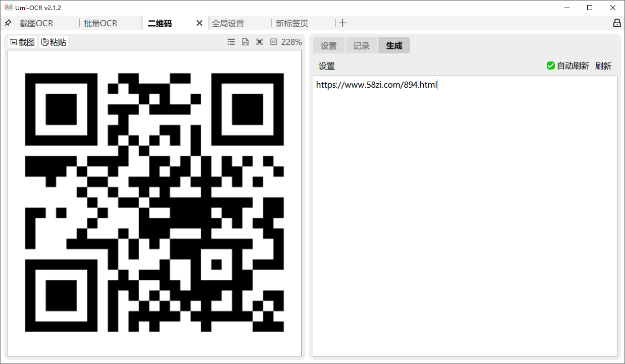
Task: Pin the window with the pushpin icon
Action: (x=8, y=23)
